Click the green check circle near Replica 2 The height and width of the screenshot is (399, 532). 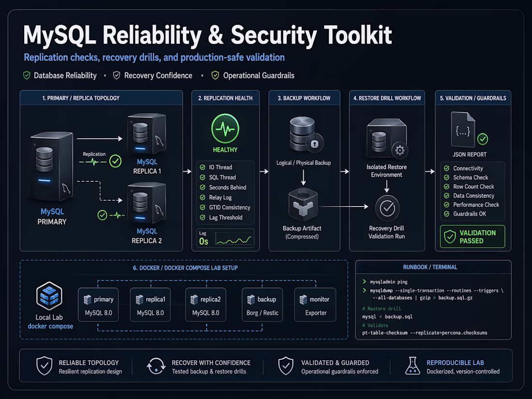coord(102,215)
